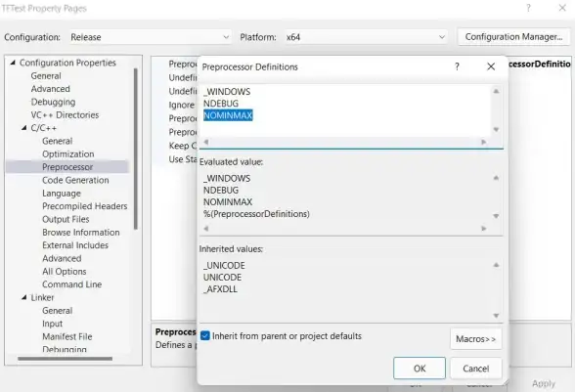Click the property tree vertical scrollbar
This screenshot has height=392, width=575.
click(x=136, y=149)
